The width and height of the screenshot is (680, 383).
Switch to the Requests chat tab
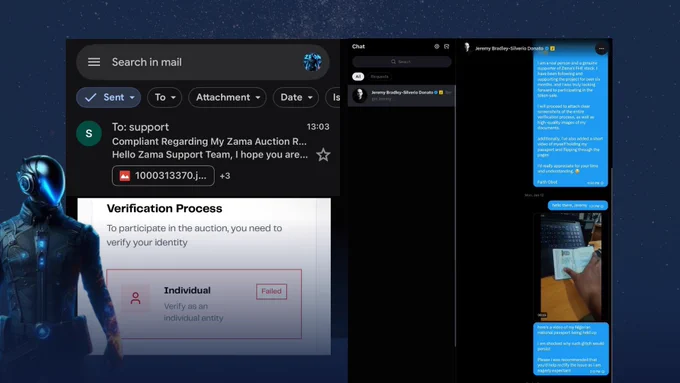pos(379,77)
